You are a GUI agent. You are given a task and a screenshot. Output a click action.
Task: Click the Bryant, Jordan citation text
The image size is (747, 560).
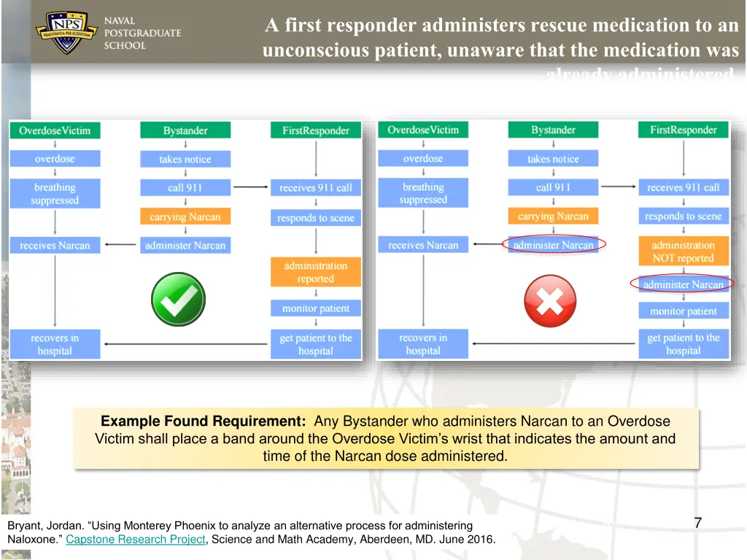[x=241, y=526]
